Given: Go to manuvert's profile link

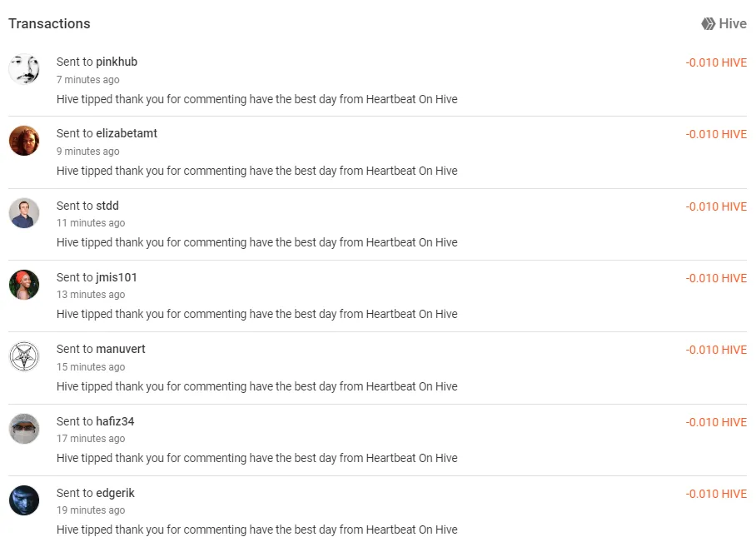Looking at the screenshot, I should 121,349.
